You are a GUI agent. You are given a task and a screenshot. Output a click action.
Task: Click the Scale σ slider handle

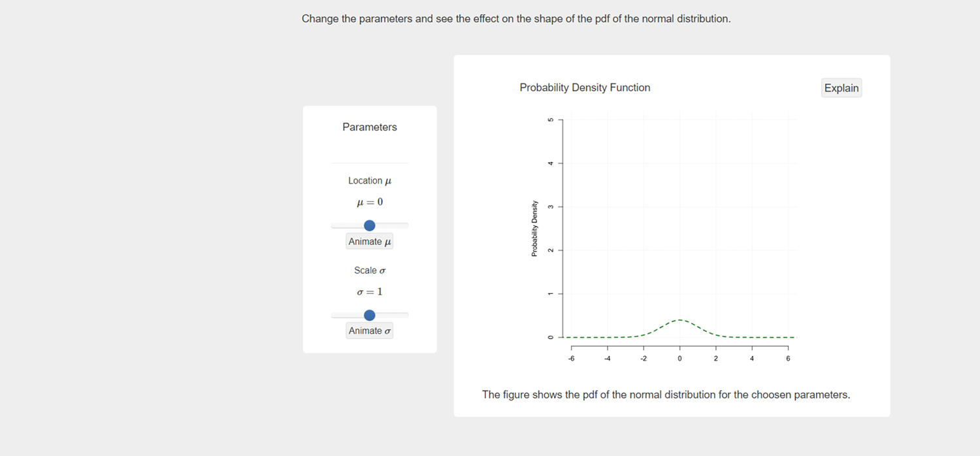(x=370, y=315)
